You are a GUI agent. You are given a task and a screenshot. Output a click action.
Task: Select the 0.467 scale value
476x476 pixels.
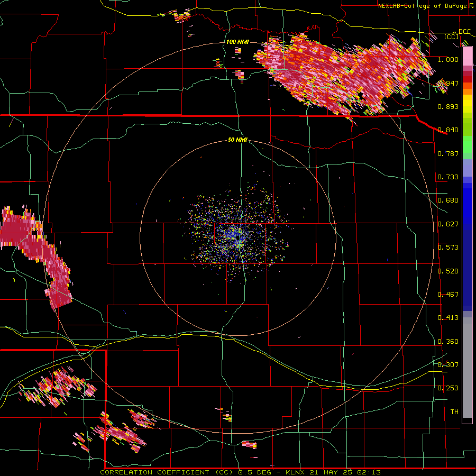coord(448,295)
